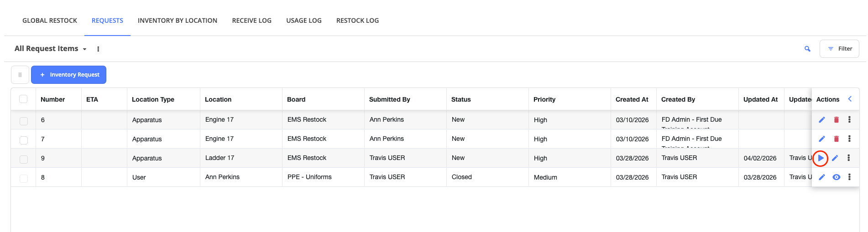Screen dimensions: 868x232
Task: Delete request number 6 with trash icon
Action: click(x=837, y=119)
